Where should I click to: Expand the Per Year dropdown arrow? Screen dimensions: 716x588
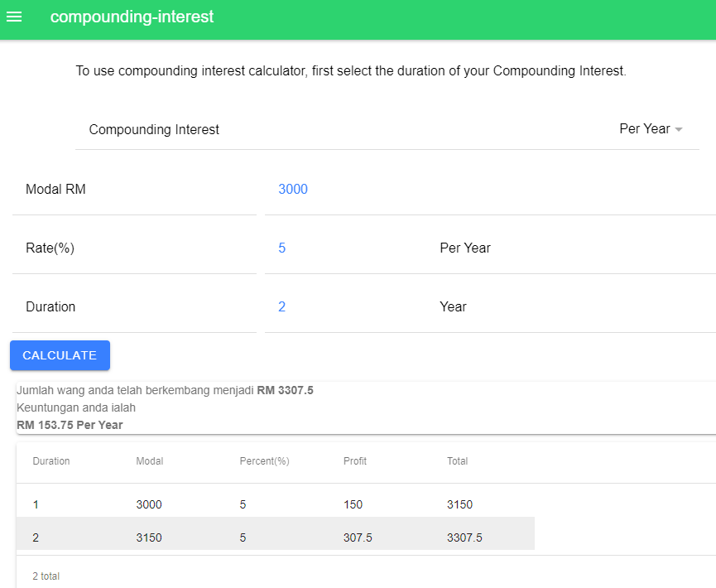679,130
